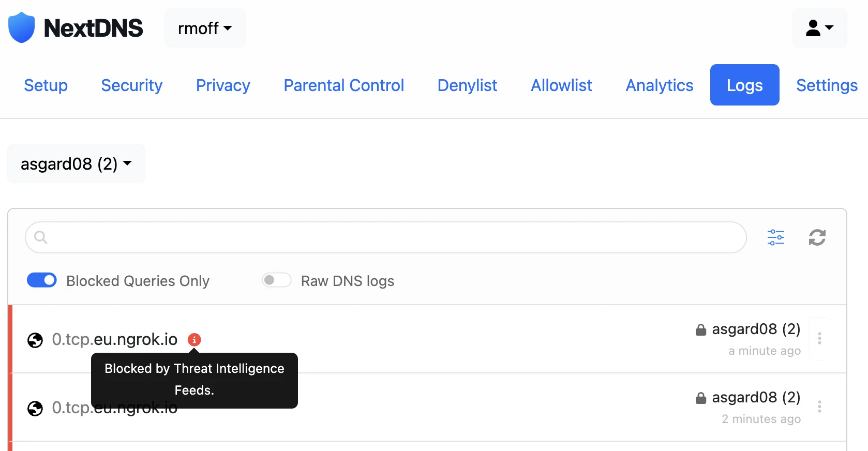Click inside the log search field
Viewport: 868px width, 451px height.
pyautogui.click(x=362, y=237)
